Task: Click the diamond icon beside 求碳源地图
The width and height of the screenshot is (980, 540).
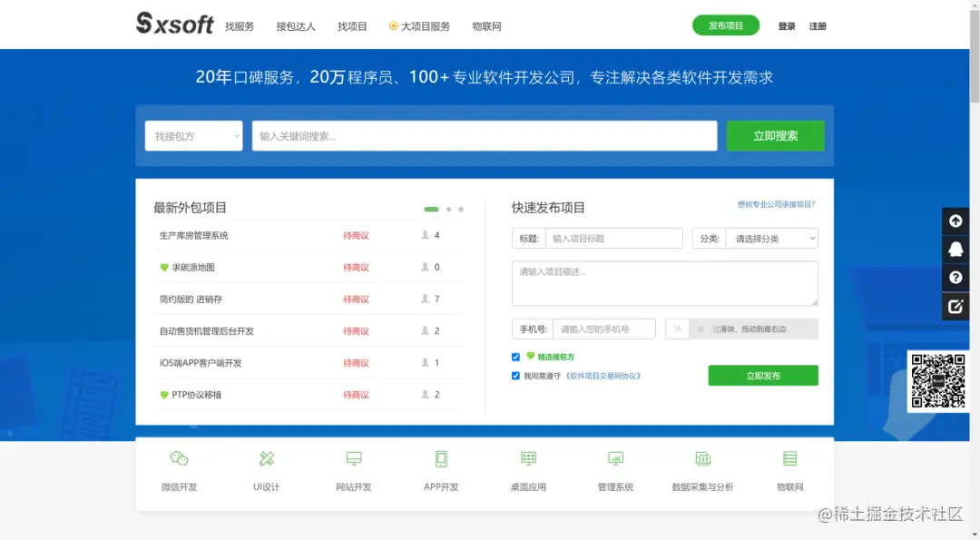Action: [x=164, y=268]
